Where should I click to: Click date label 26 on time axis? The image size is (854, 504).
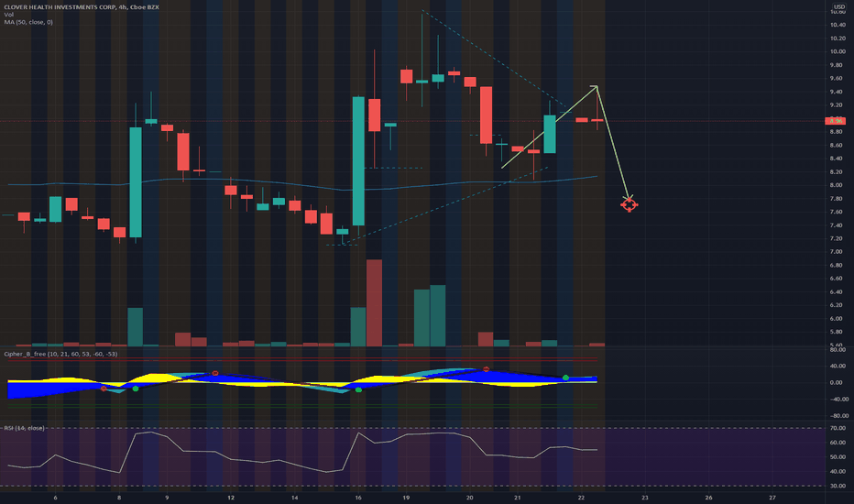pyautogui.click(x=708, y=498)
